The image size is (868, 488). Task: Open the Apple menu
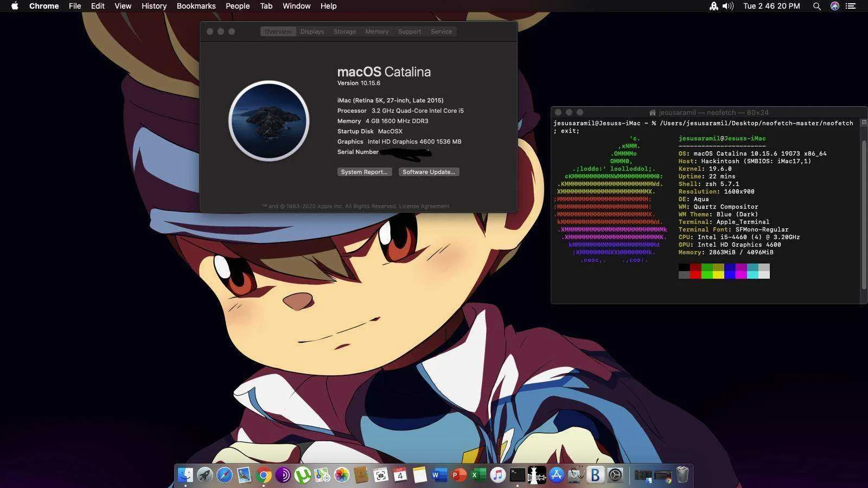click(x=15, y=6)
